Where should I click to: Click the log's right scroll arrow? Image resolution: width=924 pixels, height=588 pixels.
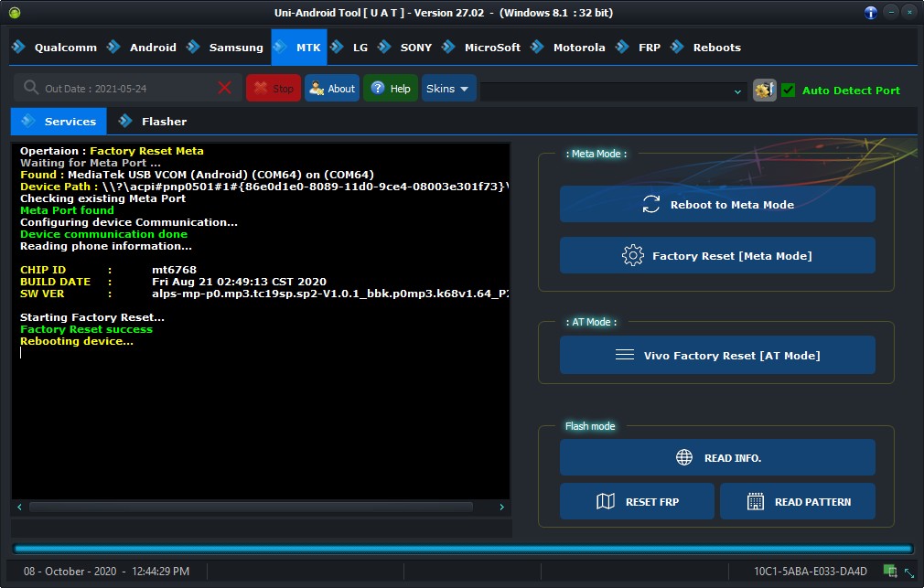point(501,507)
